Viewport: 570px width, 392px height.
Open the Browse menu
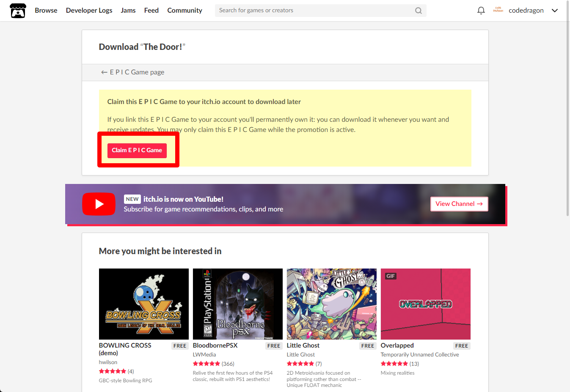(x=46, y=10)
